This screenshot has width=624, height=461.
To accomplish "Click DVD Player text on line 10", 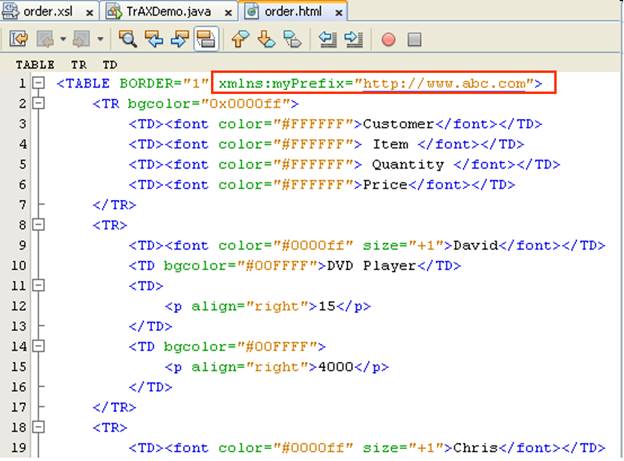I will tap(371, 266).
